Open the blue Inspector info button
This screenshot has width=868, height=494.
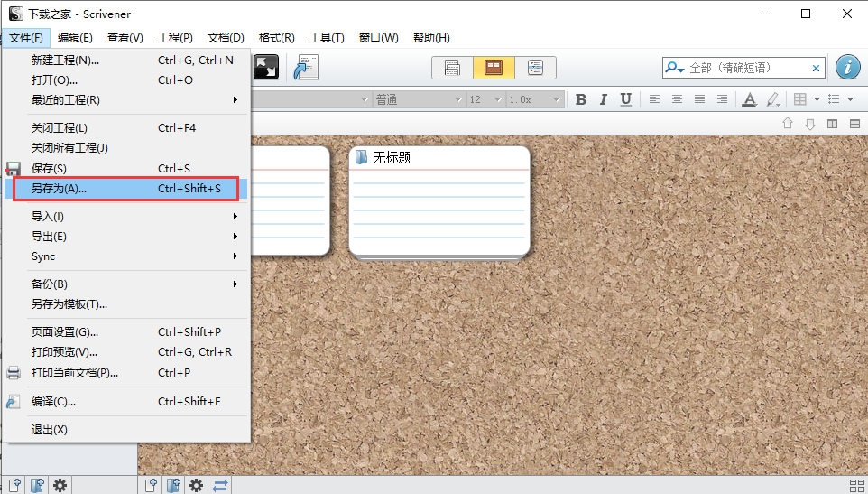point(847,68)
